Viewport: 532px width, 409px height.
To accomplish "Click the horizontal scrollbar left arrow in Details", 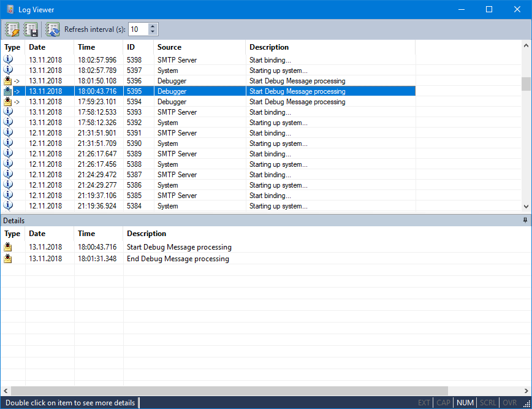I will point(6,391).
